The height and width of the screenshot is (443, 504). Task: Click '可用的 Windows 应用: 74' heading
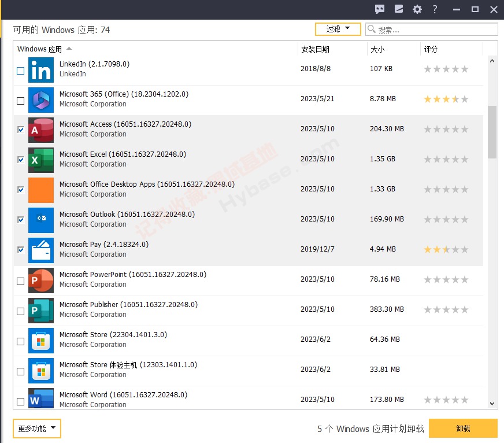(x=62, y=30)
